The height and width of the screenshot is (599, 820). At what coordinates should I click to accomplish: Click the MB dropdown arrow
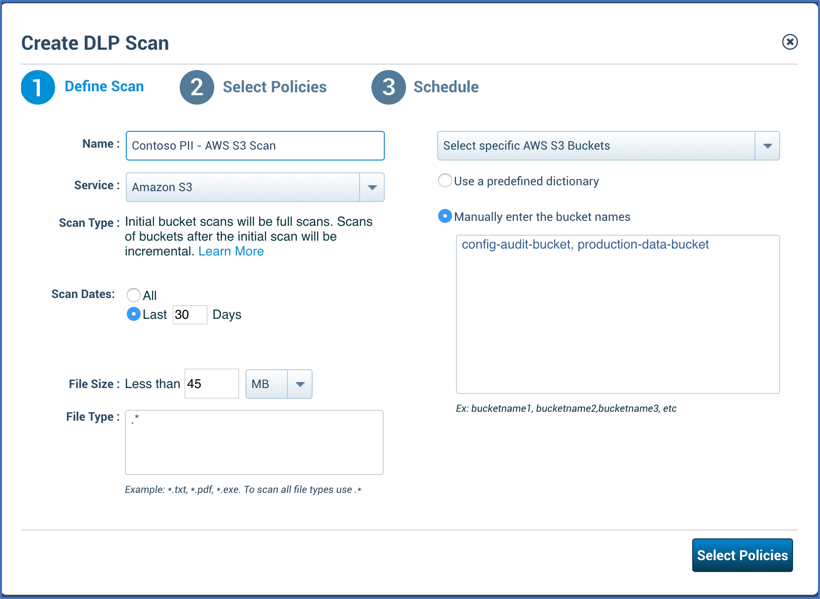pos(300,384)
